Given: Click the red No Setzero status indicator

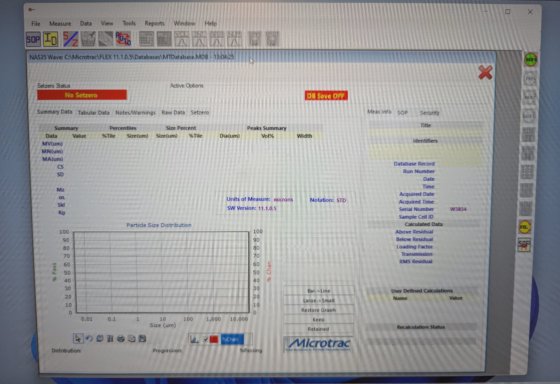Looking at the screenshot, I should click(82, 95).
